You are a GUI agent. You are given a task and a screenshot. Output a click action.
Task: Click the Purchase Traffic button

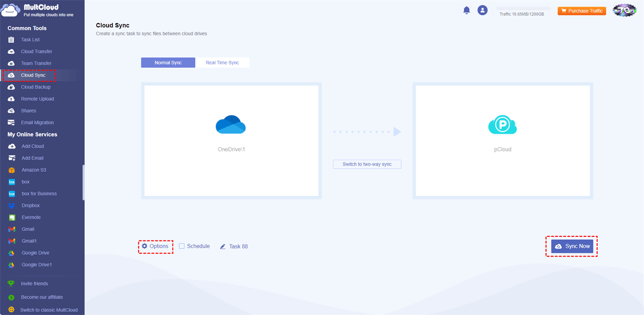point(582,11)
